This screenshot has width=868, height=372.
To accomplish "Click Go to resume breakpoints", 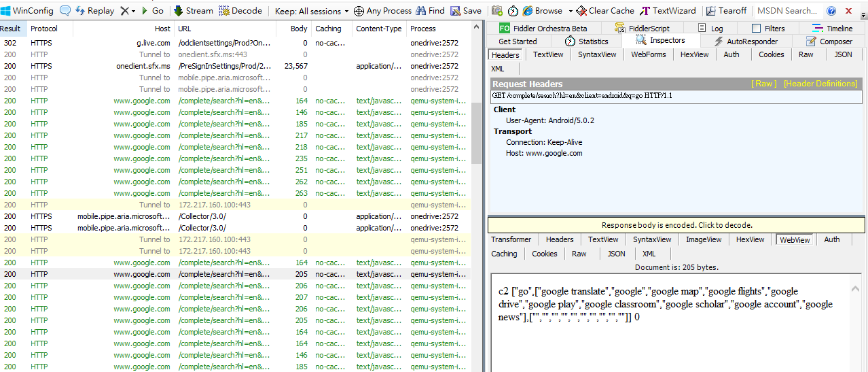I will tap(153, 11).
